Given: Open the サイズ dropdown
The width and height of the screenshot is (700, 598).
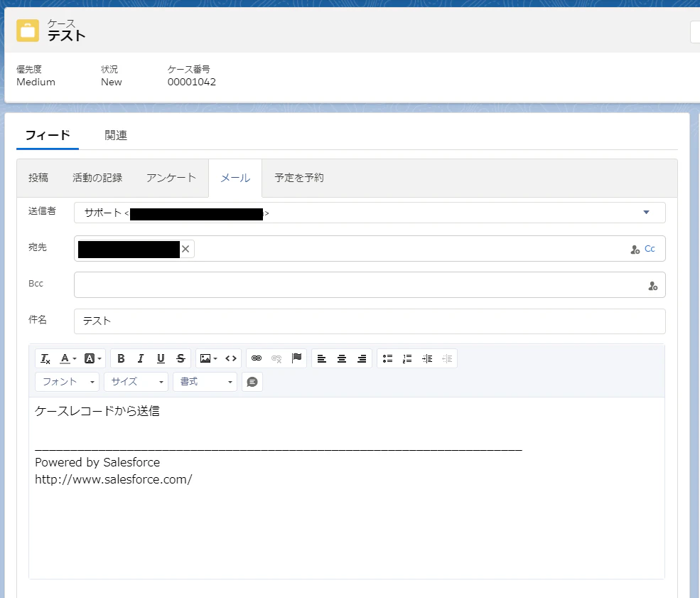Looking at the screenshot, I should click(x=136, y=382).
